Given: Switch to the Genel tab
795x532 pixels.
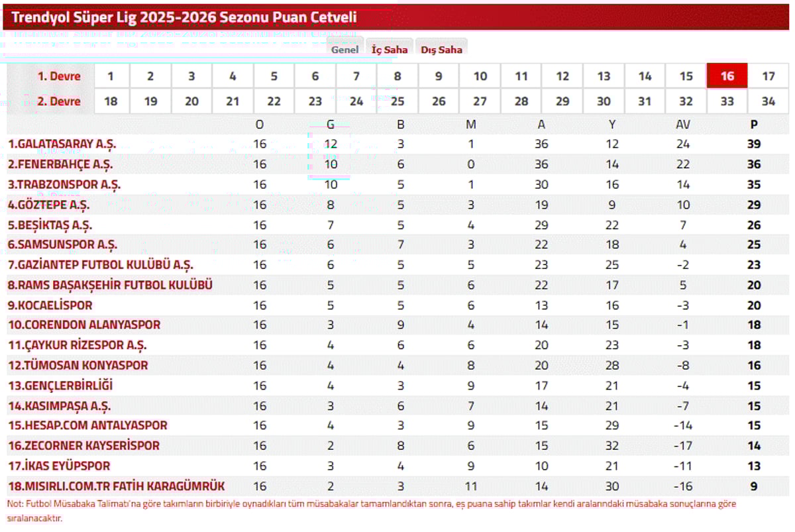Looking at the screenshot, I should click(344, 50).
